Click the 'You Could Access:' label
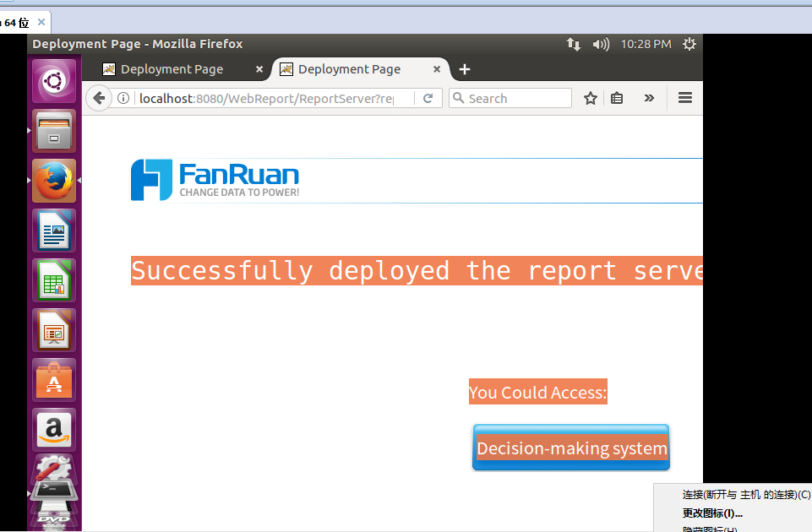The width and height of the screenshot is (812, 532). 538,392
